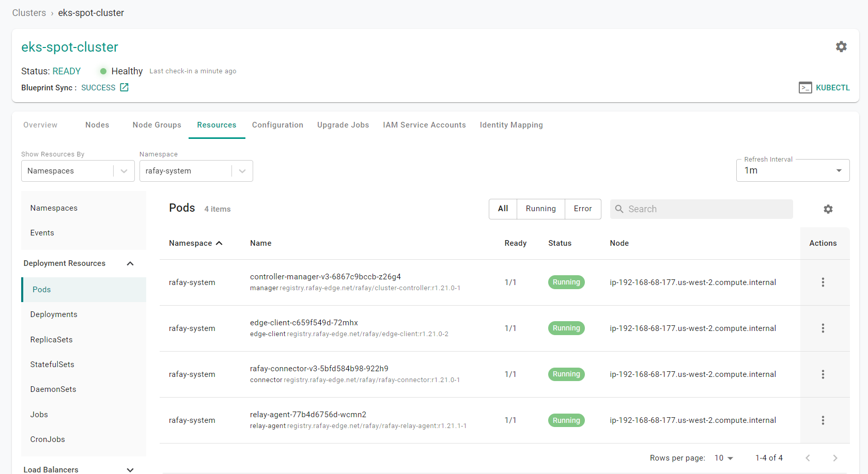868x474 pixels.
Task: Open actions menu for relay-agent pod
Action: coord(823,420)
